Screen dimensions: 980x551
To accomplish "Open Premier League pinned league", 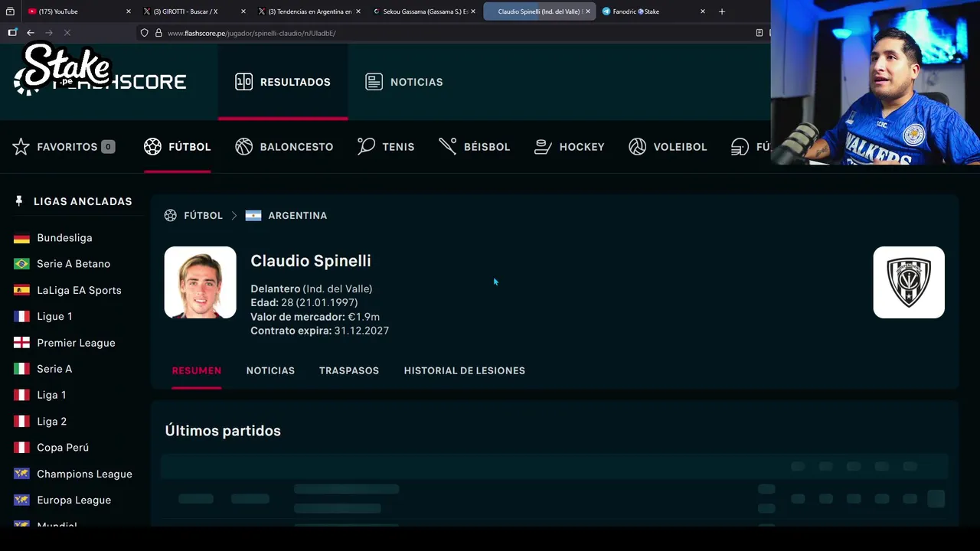I will tap(76, 343).
